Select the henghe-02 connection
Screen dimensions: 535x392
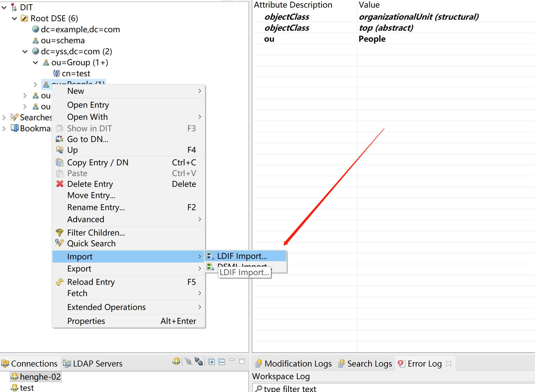[40, 377]
